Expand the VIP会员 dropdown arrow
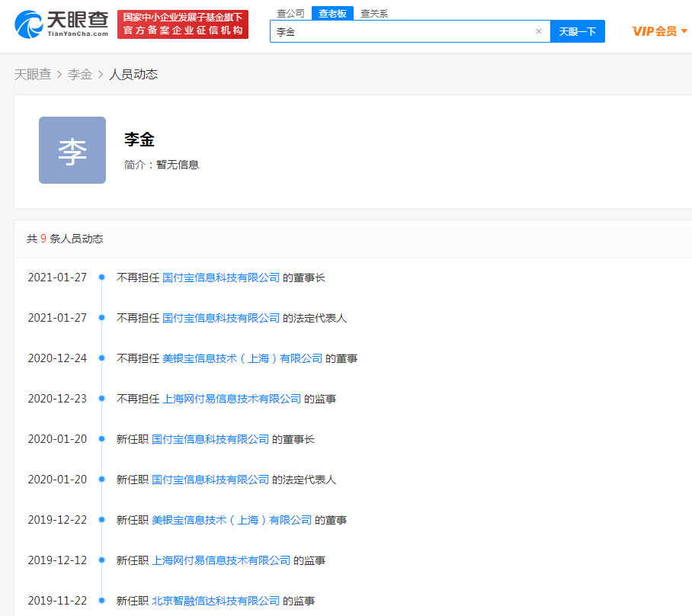The width and height of the screenshot is (692, 616). [684, 31]
